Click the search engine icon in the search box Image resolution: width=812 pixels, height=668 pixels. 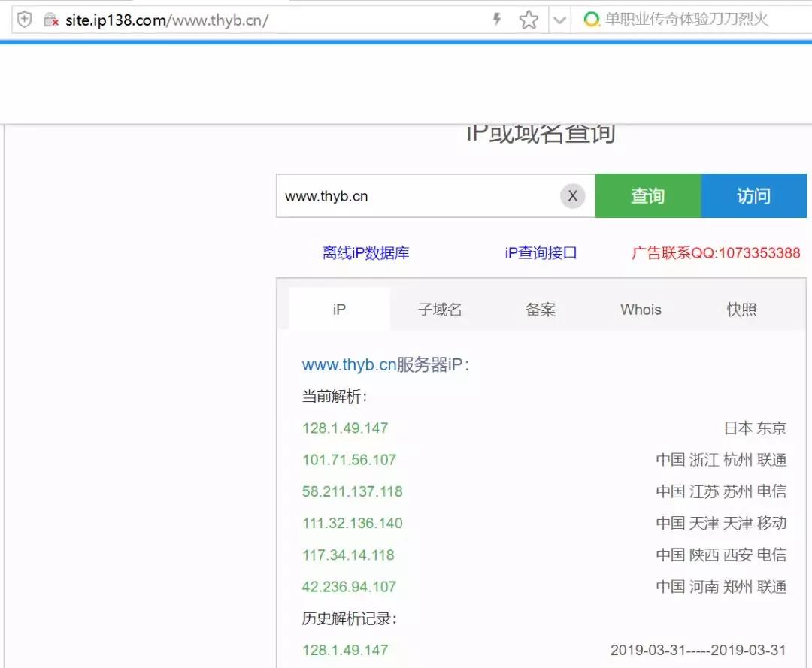592,20
